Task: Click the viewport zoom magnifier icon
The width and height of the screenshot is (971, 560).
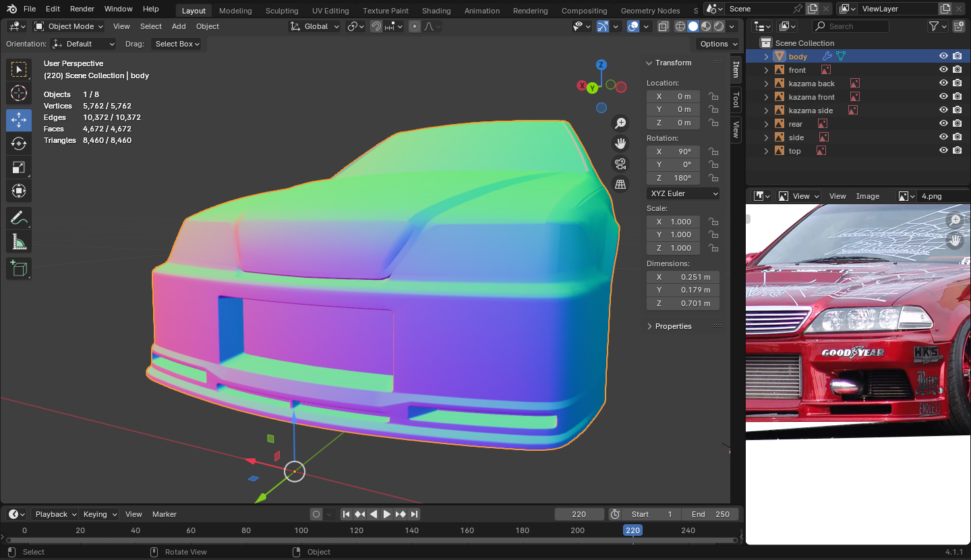Action: pos(620,123)
